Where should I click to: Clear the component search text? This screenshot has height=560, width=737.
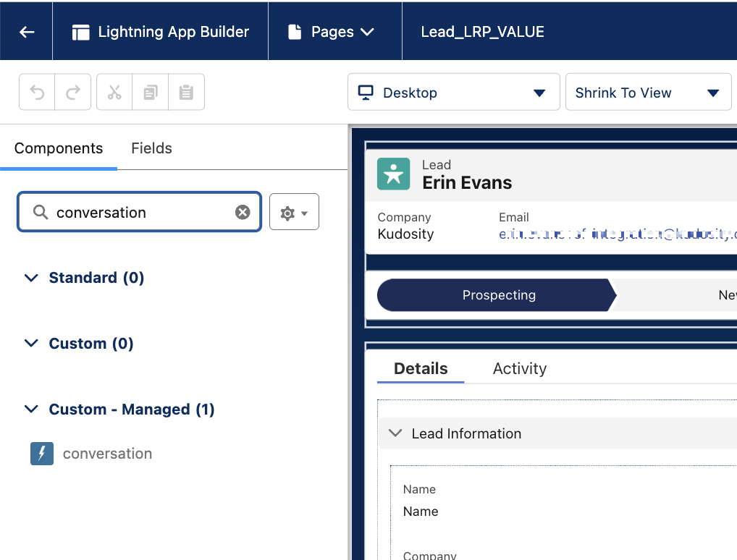(243, 212)
